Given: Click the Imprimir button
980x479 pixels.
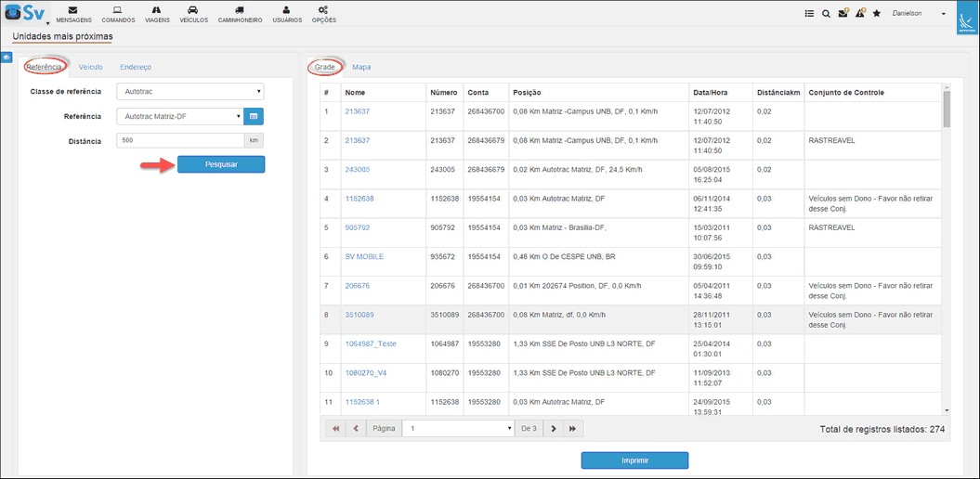Looking at the screenshot, I should pos(634,460).
